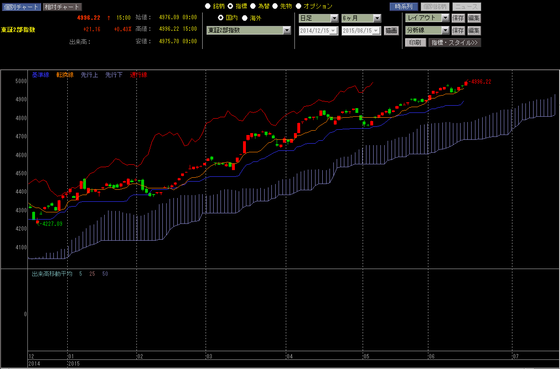Expand the レイアウト dropdown
The width and height of the screenshot is (560, 369).
(427, 18)
